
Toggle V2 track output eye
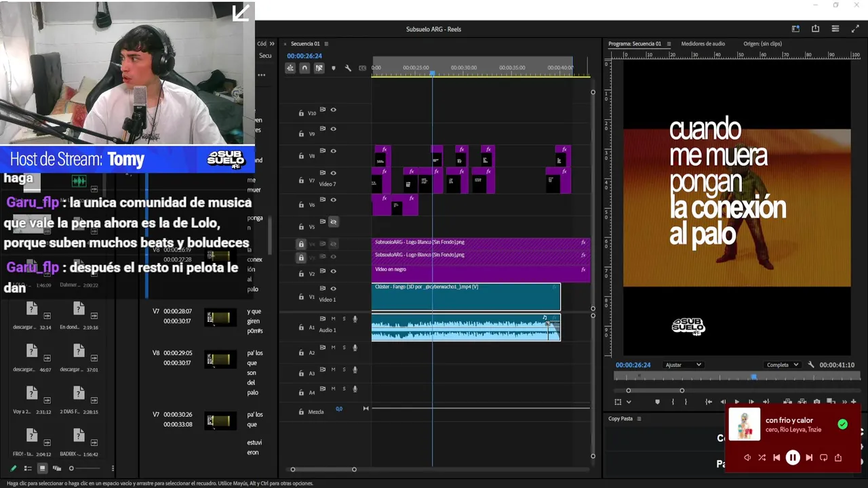[x=333, y=270]
